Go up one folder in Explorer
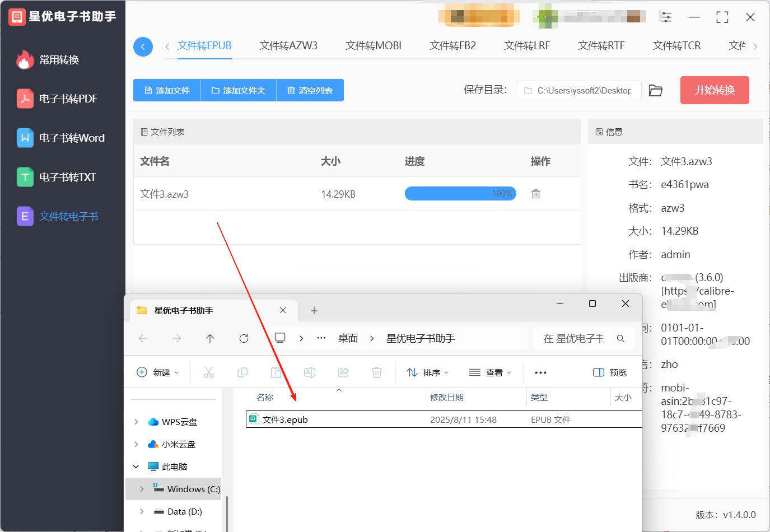Screen dimensions: 770x532 210,338
